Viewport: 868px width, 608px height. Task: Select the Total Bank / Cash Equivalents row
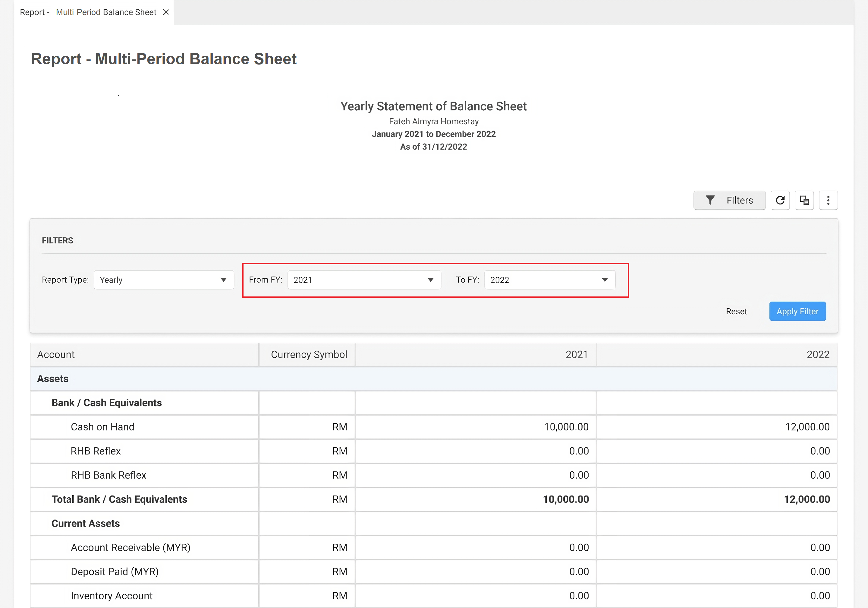pos(434,499)
